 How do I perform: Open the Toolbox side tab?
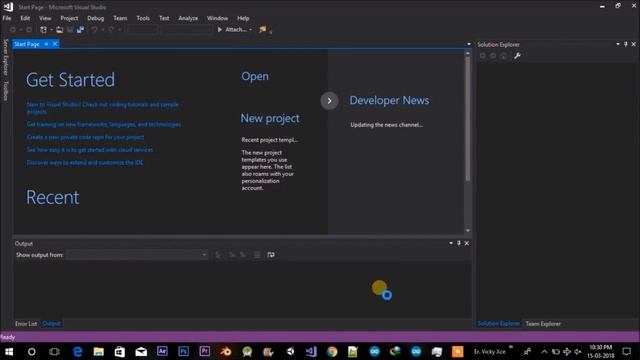(6, 91)
